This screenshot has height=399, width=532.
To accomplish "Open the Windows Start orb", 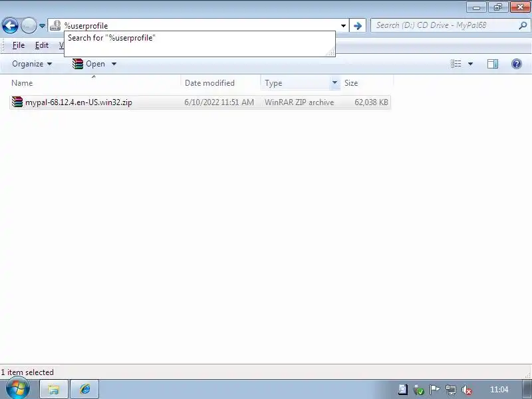I will coord(18,389).
